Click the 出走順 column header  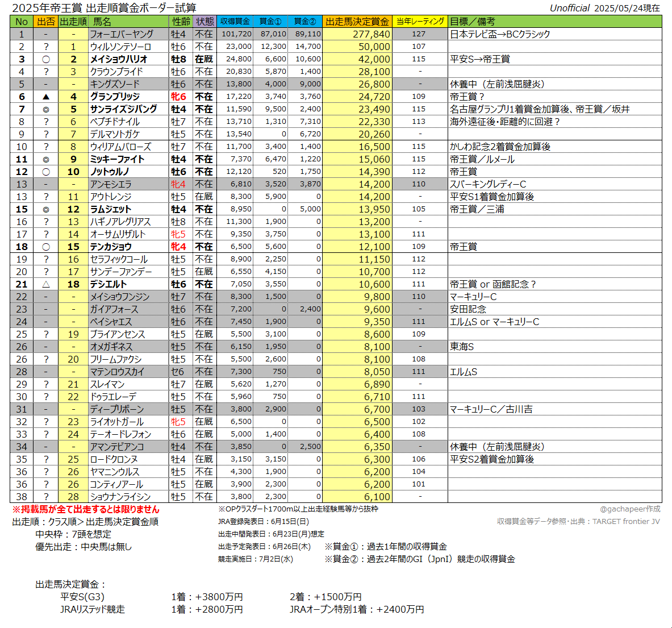click(x=73, y=22)
